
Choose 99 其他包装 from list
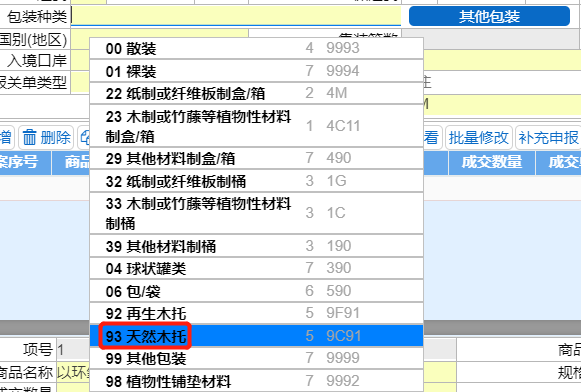(x=256, y=358)
